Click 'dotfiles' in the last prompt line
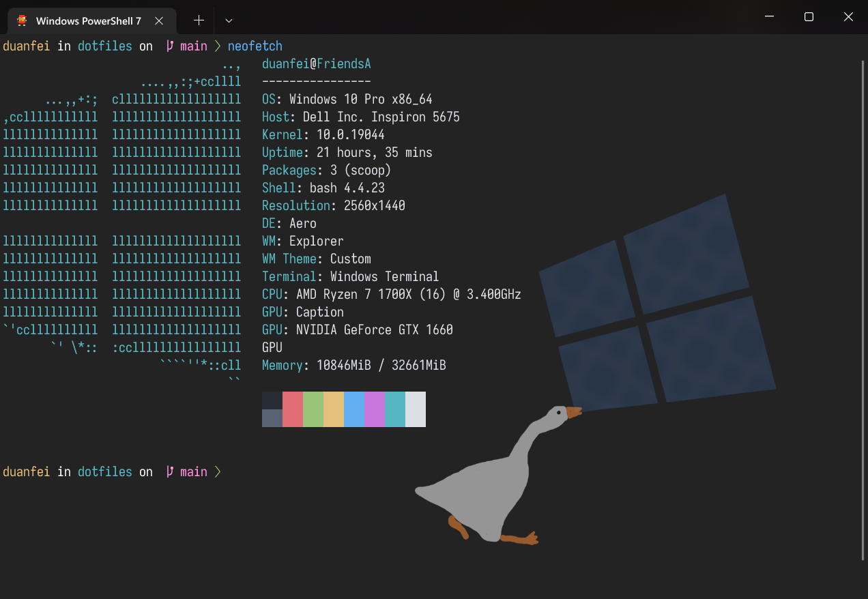Viewport: 868px width, 599px height. click(x=105, y=472)
